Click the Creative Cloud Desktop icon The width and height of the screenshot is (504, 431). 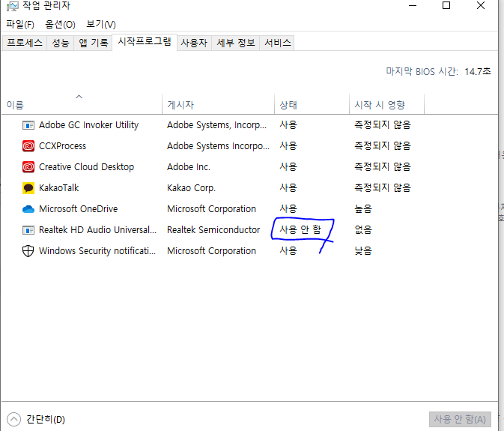(x=28, y=167)
